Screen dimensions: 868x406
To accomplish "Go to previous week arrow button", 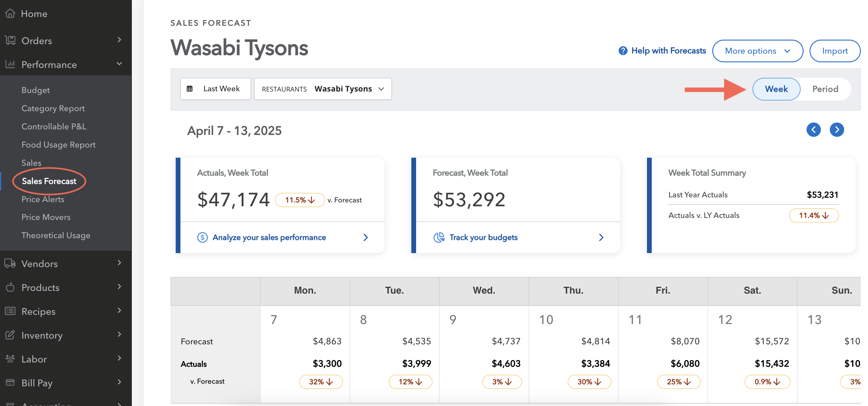I will (x=813, y=130).
